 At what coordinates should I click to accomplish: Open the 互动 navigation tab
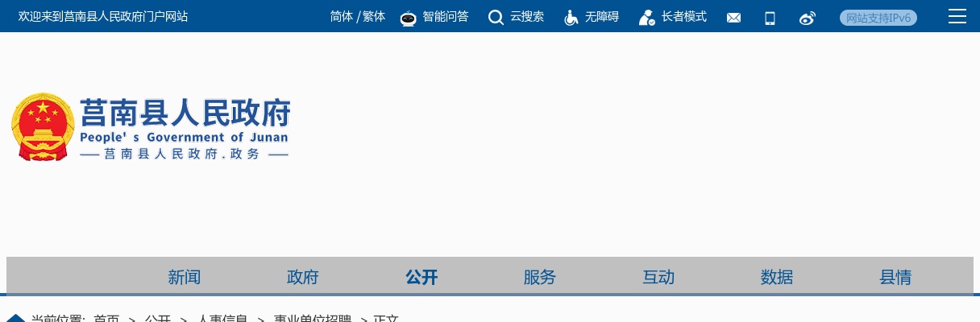pyautogui.click(x=658, y=278)
